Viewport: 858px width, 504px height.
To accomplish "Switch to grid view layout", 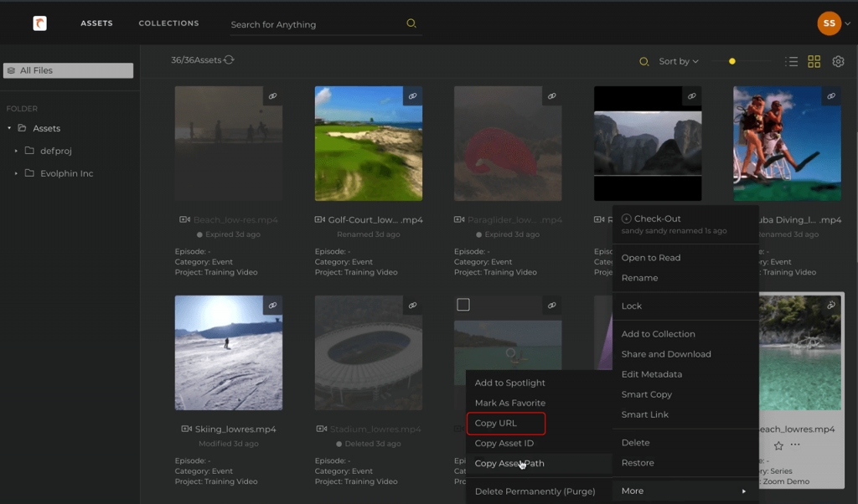I will (814, 61).
